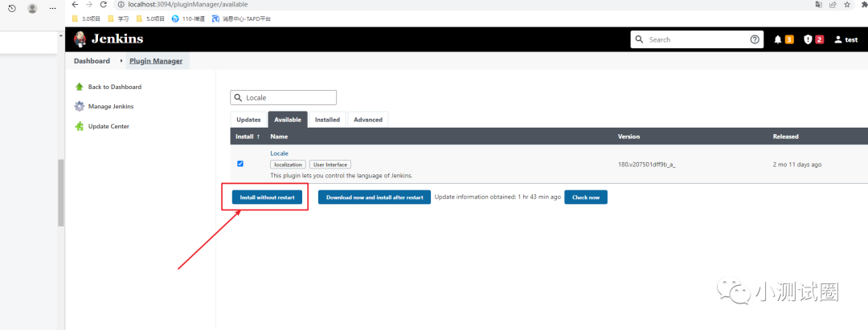Click the Manage Jenkins gear icon

pos(79,106)
